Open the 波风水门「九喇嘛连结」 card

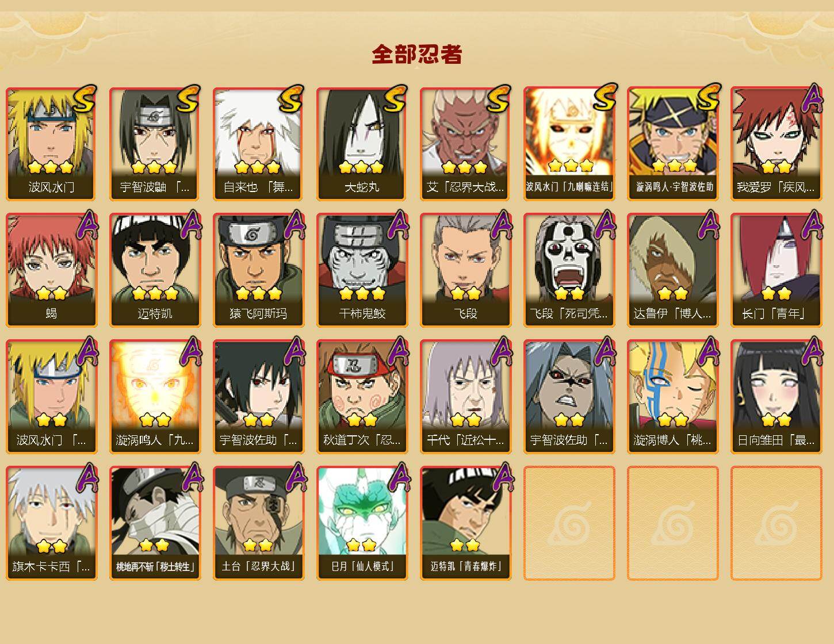(x=569, y=144)
